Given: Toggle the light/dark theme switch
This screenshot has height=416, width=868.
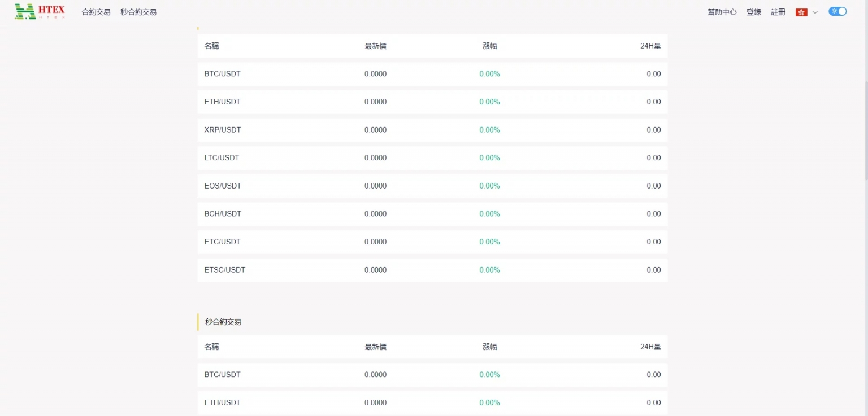Looking at the screenshot, I should tap(837, 11).
